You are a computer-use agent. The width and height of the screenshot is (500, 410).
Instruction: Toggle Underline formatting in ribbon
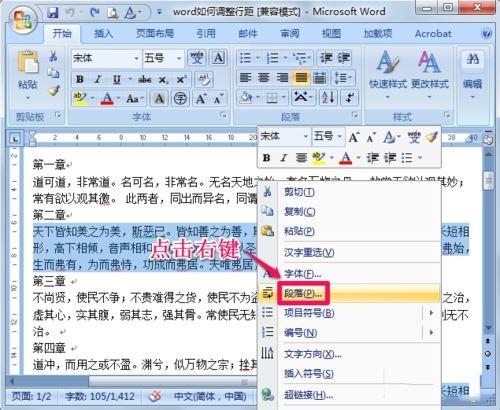116,79
